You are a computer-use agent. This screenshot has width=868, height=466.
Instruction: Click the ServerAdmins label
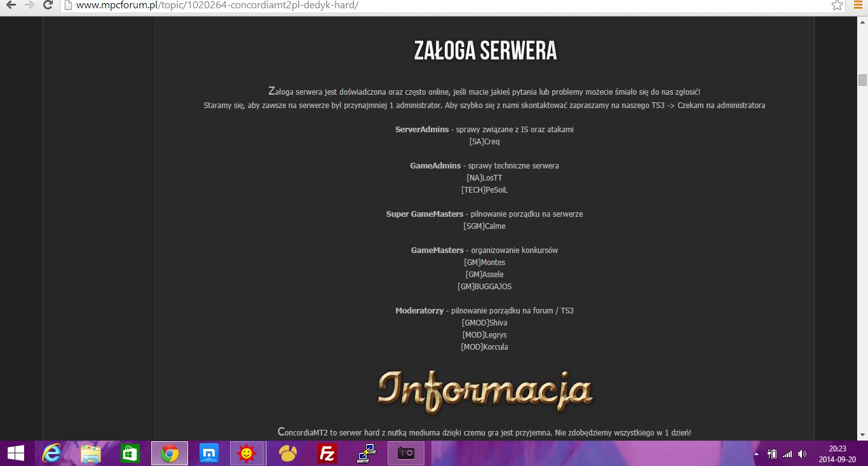point(422,130)
